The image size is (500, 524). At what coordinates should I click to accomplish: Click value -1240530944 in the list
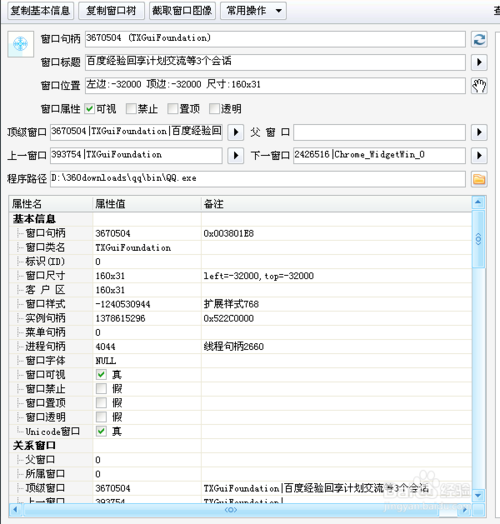123,304
